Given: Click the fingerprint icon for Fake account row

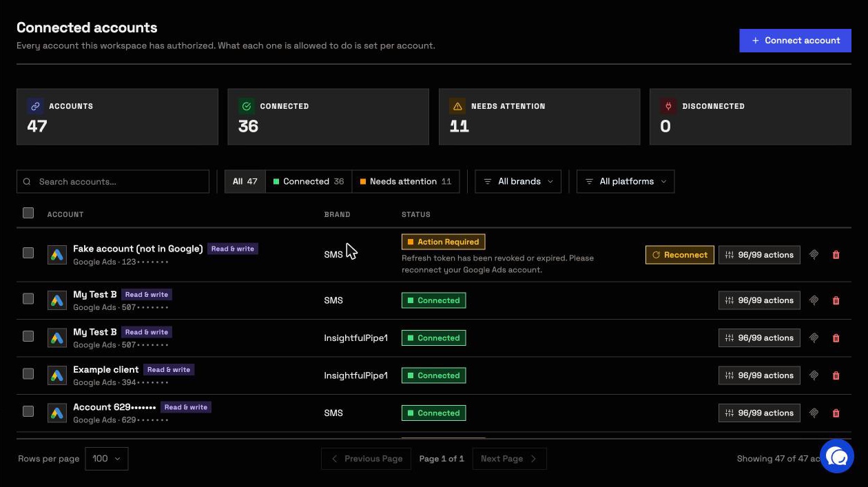Looking at the screenshot, I should 814,255.
